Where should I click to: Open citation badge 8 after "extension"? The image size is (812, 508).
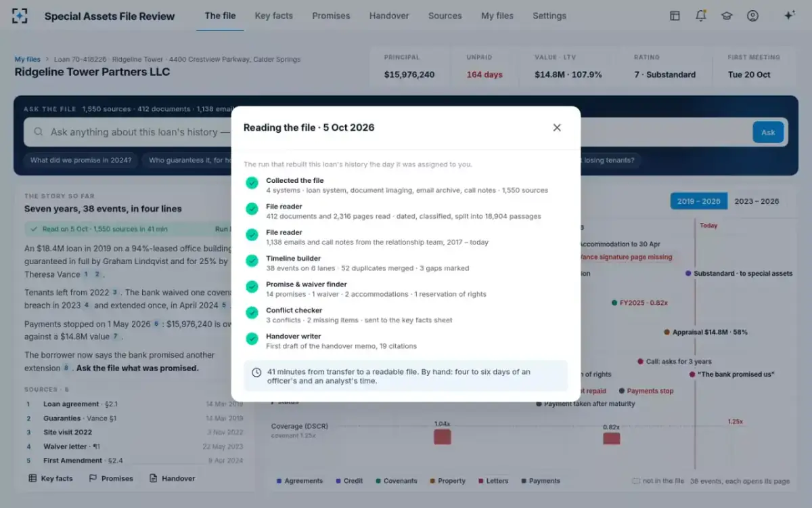[66, 368]
